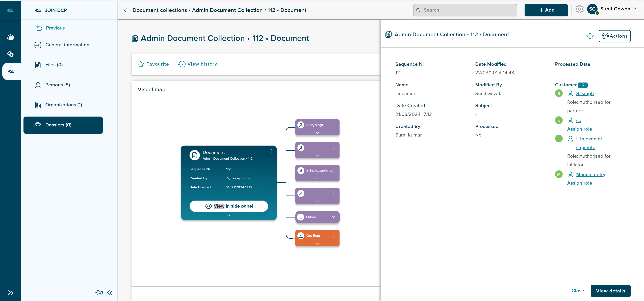Click the settings gear icon in header

point(579,10)
